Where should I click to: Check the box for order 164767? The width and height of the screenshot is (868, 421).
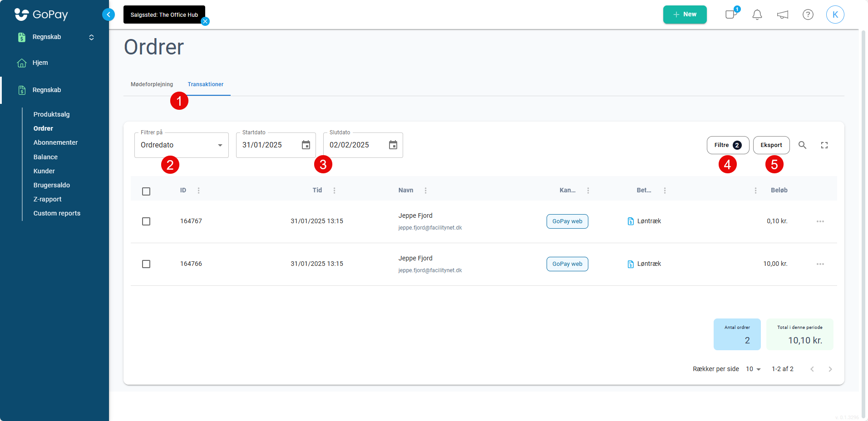(146, 221)
